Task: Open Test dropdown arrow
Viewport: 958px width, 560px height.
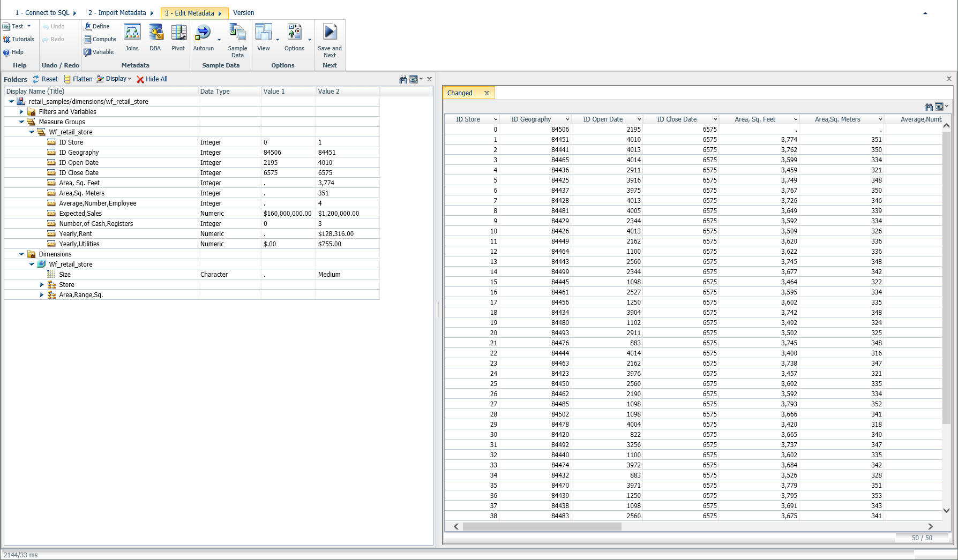Action: 29,26
